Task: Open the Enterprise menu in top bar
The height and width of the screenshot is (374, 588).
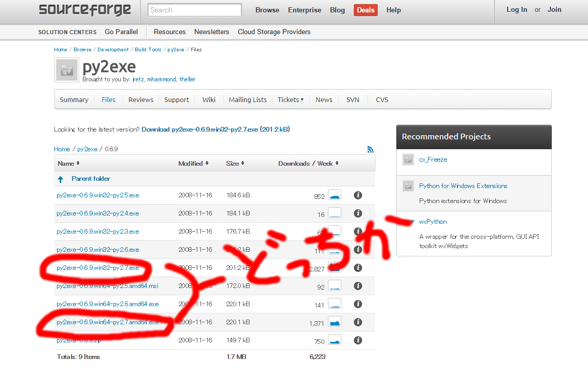Action: (305, 10)
